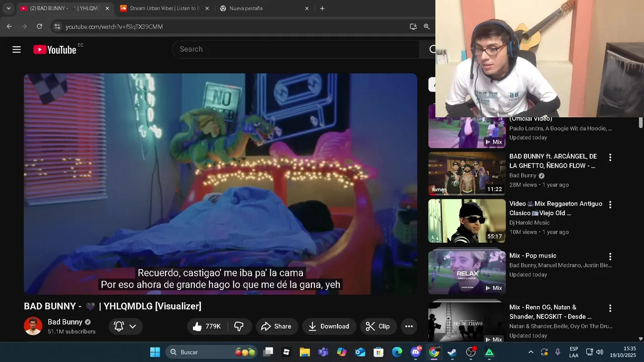Open Microsoft Copilot taskbar icon
The image size is (644, 362).
click(x=342, y=352)
